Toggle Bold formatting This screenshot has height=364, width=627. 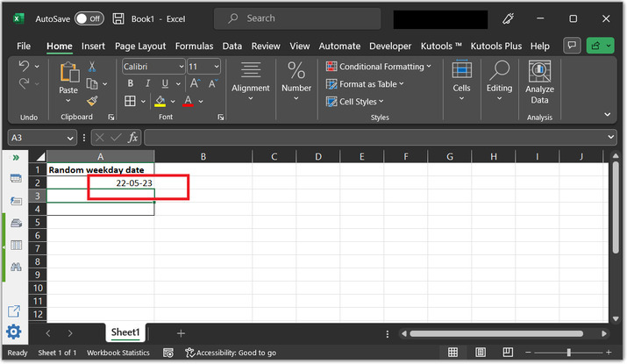pyautogui.click(x=131, y=83)
